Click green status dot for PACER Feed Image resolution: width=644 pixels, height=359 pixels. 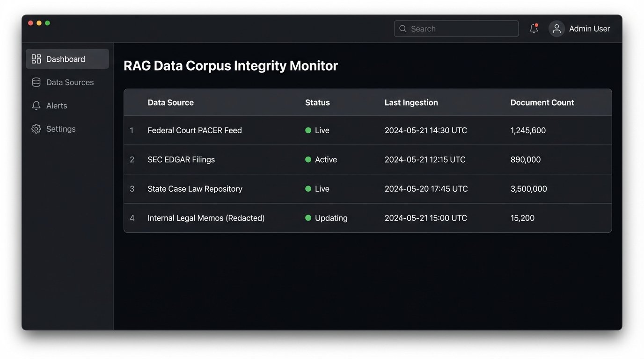(308, 130)
